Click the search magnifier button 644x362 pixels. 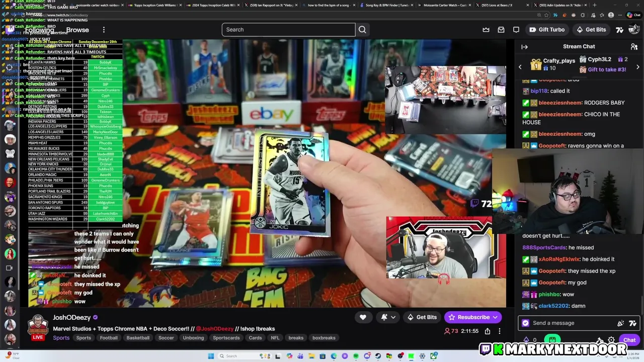362,30
